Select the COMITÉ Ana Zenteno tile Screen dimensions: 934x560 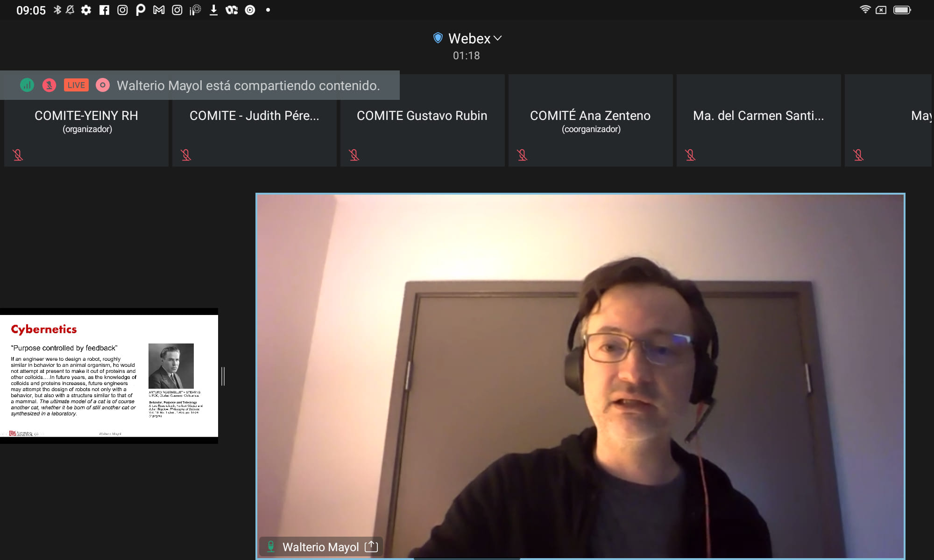[x=591, y=120]
